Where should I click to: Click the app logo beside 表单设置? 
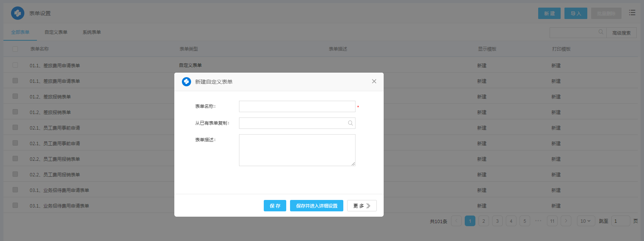point(18,13)
